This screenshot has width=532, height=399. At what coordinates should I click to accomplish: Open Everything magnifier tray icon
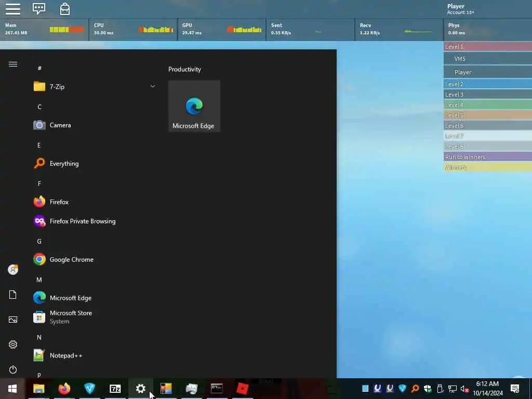[x=415, y=389]
